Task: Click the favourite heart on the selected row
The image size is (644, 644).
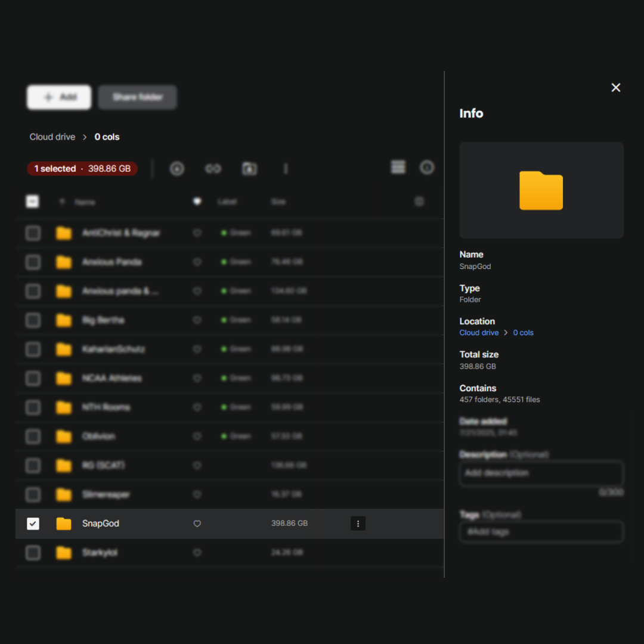Action: pyautogui.click(x=197, y=524)
